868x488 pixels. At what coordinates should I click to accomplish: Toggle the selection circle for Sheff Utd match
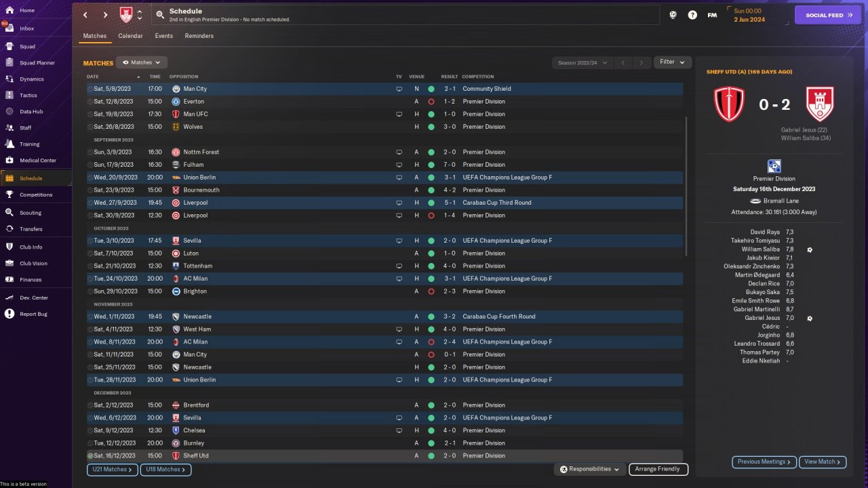[90, 456]
